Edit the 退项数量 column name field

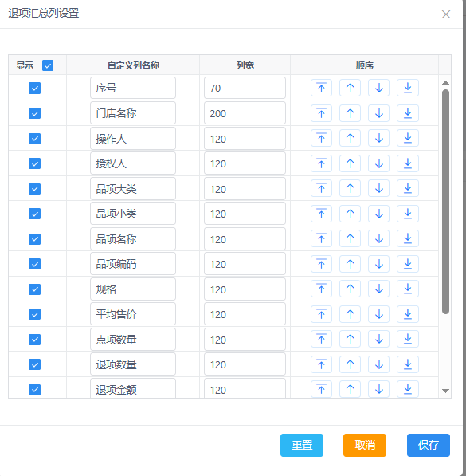click(x=133, y=364)
